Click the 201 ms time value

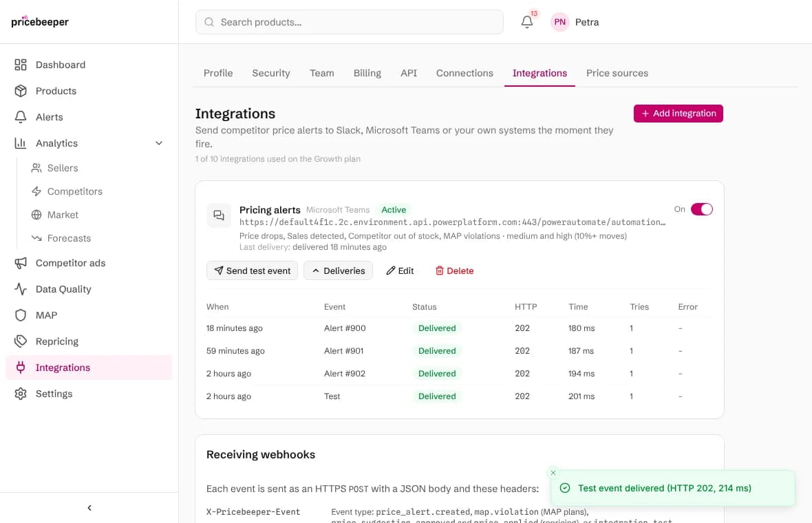[581, 396]
